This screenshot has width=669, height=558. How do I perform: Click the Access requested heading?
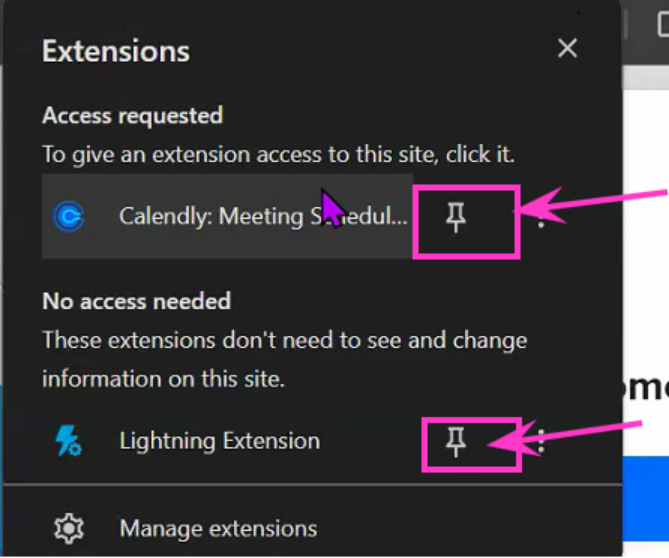[x=133, y=116]
